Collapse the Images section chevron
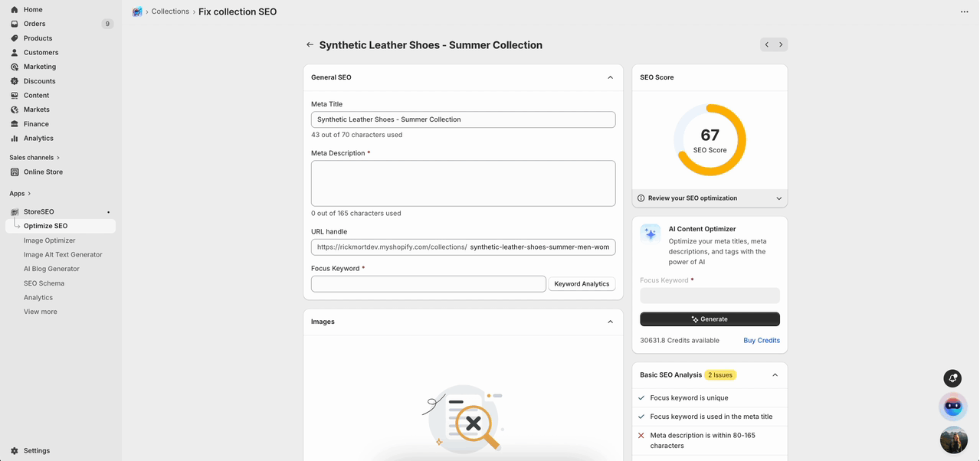The height and width of the screenshot is (461, 980). pos(610,322)
